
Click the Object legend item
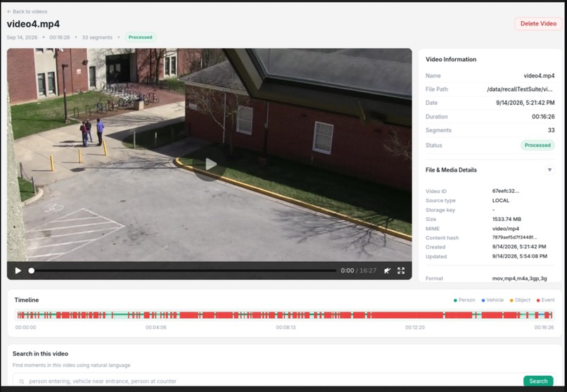(520, 300)
